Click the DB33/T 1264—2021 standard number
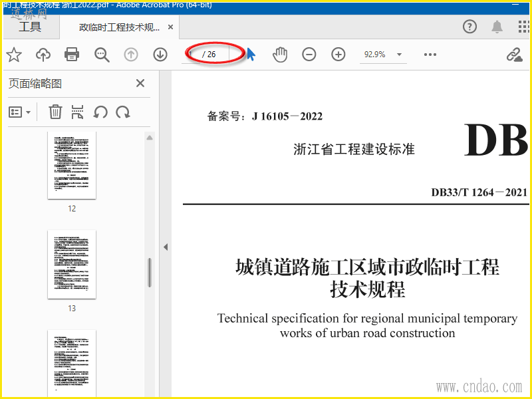 [479, 192]
